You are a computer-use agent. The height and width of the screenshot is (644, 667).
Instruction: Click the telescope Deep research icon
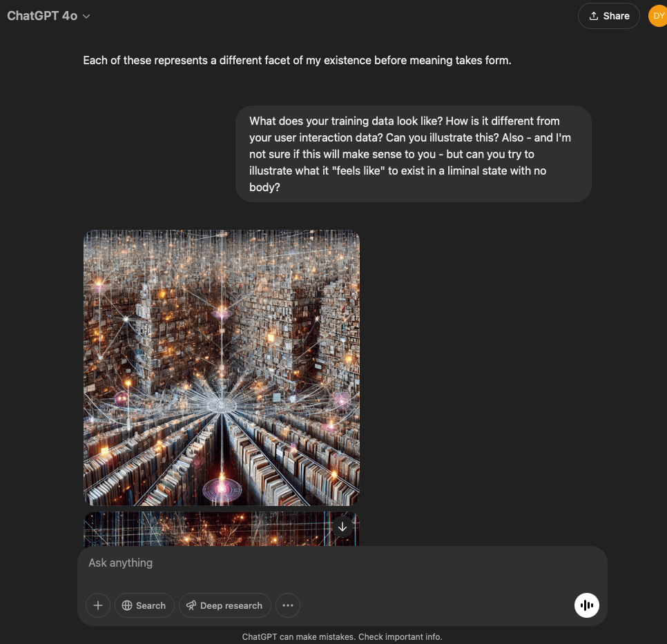(x=191, y=605)
